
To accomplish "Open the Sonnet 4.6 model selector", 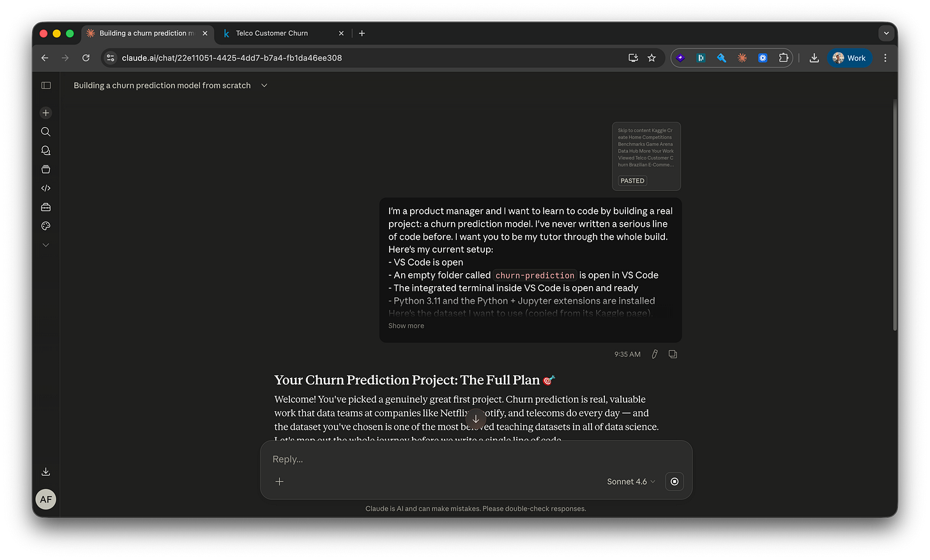I will (630, 481).
